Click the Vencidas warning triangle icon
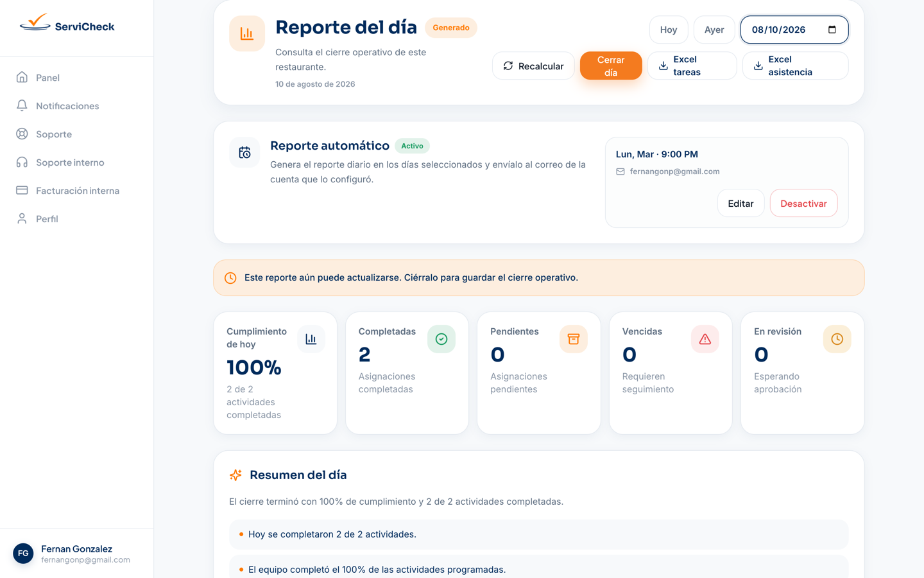The image size is (924, 578). point(705,339)
